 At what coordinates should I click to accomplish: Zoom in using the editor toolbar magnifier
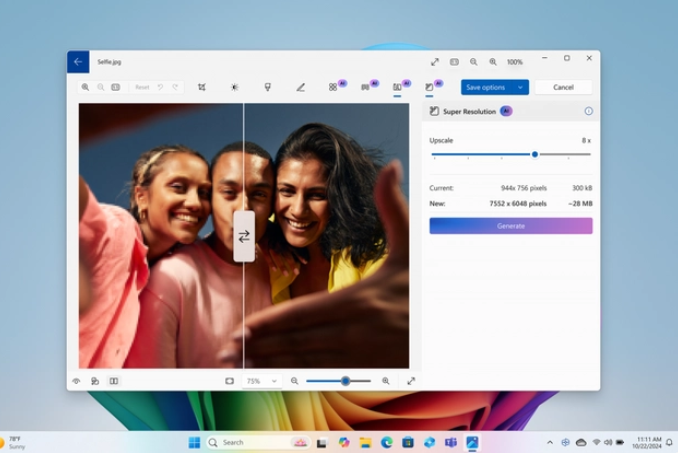(x=86, y=87)
